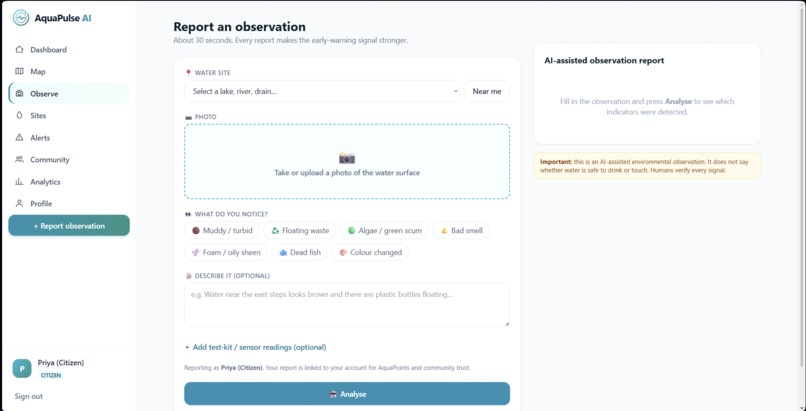The height and width of the screenshot is (411, 806).
Task: Click the Analyse button
Action: pyautogui.click(x=347, y=394)
